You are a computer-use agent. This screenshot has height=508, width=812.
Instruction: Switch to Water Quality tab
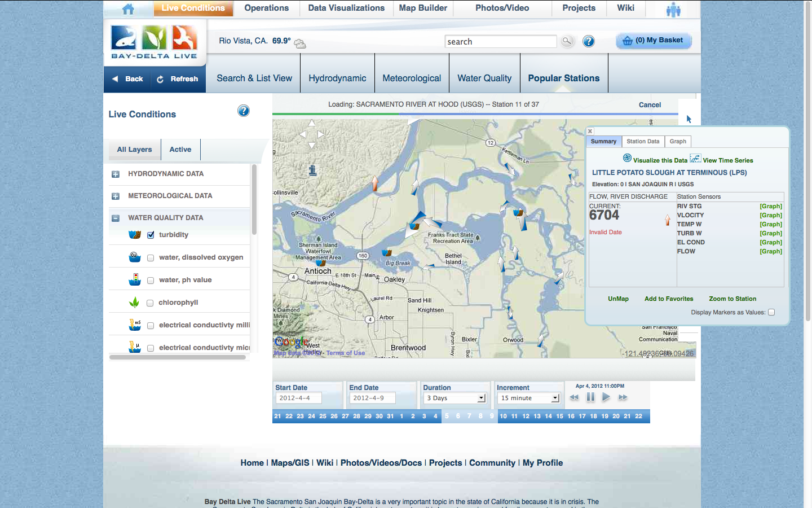[484, 78]
